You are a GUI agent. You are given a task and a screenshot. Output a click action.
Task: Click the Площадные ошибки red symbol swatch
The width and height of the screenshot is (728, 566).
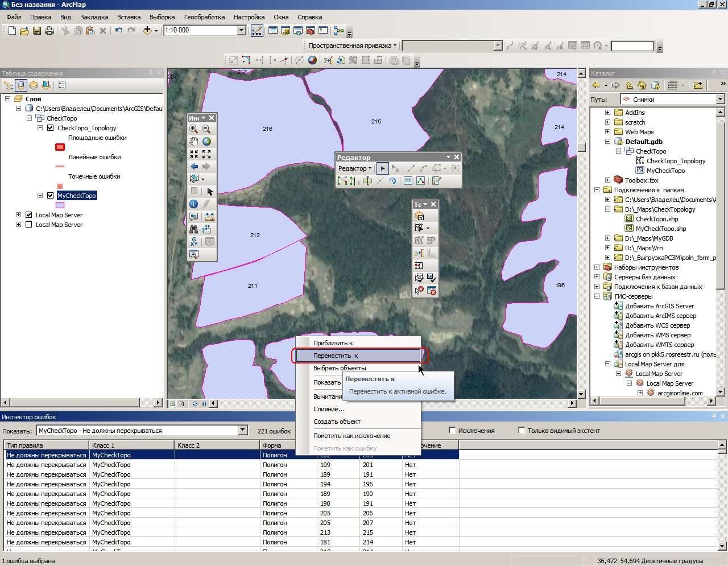click(60, 147)
